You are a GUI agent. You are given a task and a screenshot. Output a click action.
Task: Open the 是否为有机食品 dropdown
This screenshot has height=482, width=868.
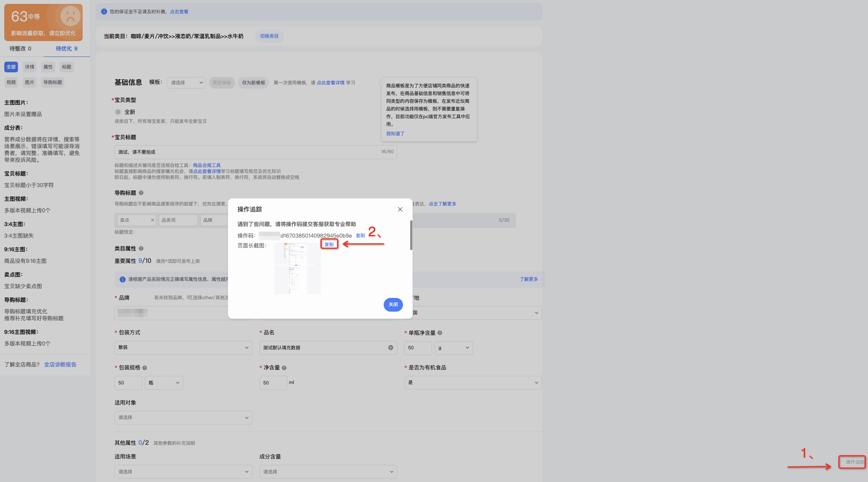[473, 383]
